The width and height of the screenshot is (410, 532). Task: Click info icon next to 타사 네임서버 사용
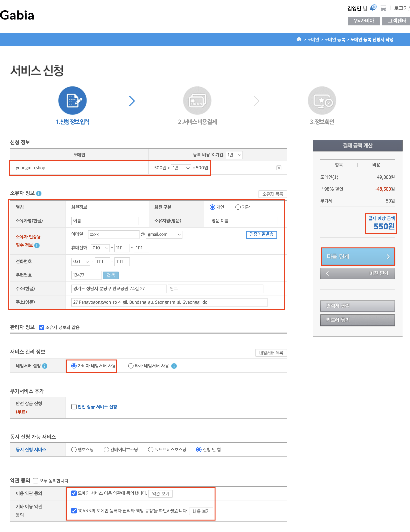(174, 366)
